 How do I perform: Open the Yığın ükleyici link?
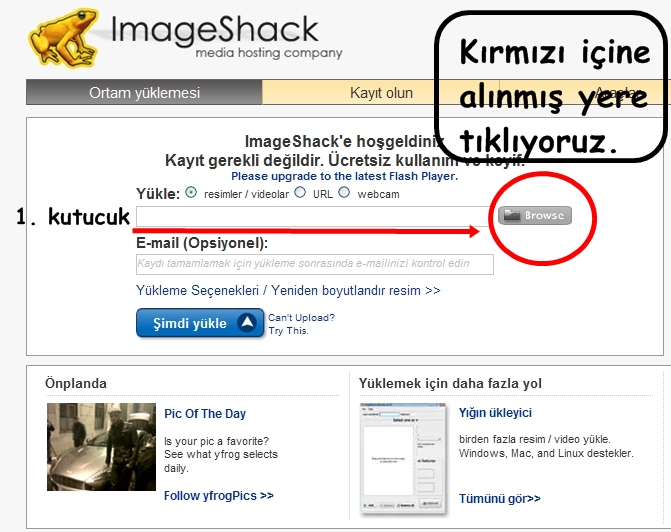[495, 413]
